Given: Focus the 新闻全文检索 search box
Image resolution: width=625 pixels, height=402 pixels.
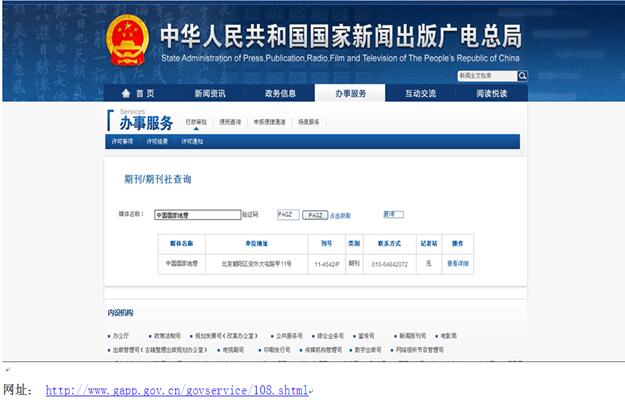Looking at the screenshot, I should coord(486,76).
